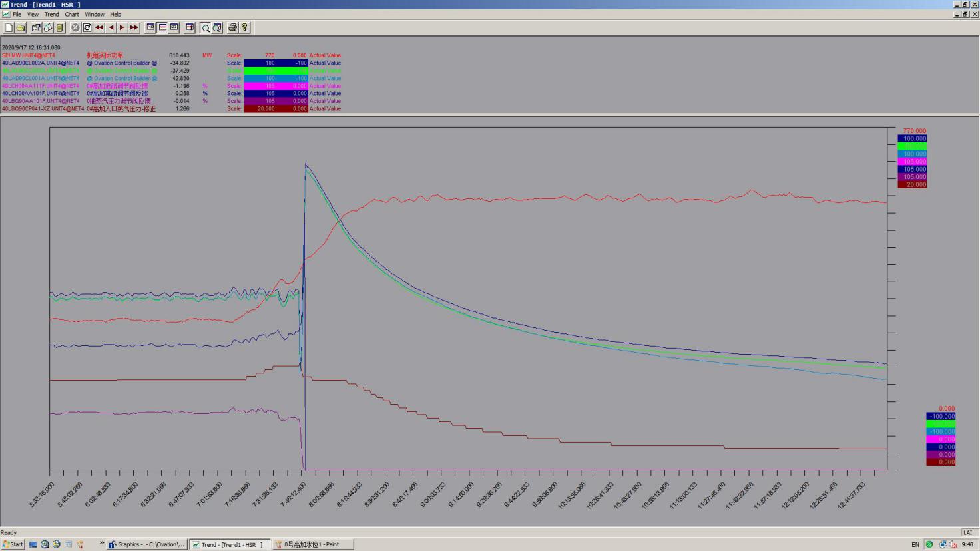Click the 610.443 MW value

coord(179,55)
